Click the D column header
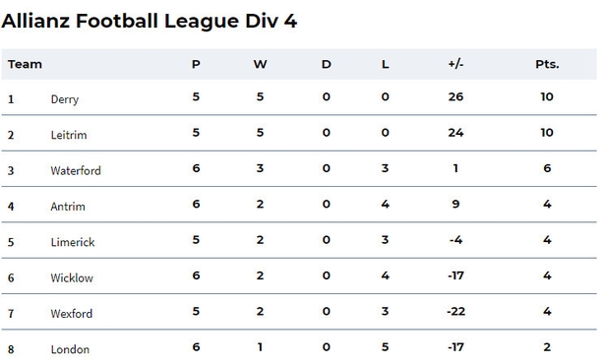Image resolution: width=604 pixels, height=364 pixels. click(327, 64)
